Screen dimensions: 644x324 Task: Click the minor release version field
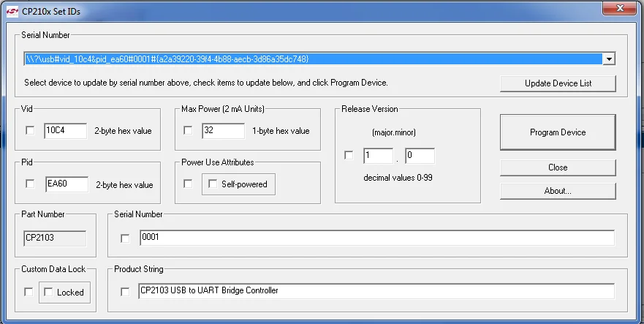420,156
